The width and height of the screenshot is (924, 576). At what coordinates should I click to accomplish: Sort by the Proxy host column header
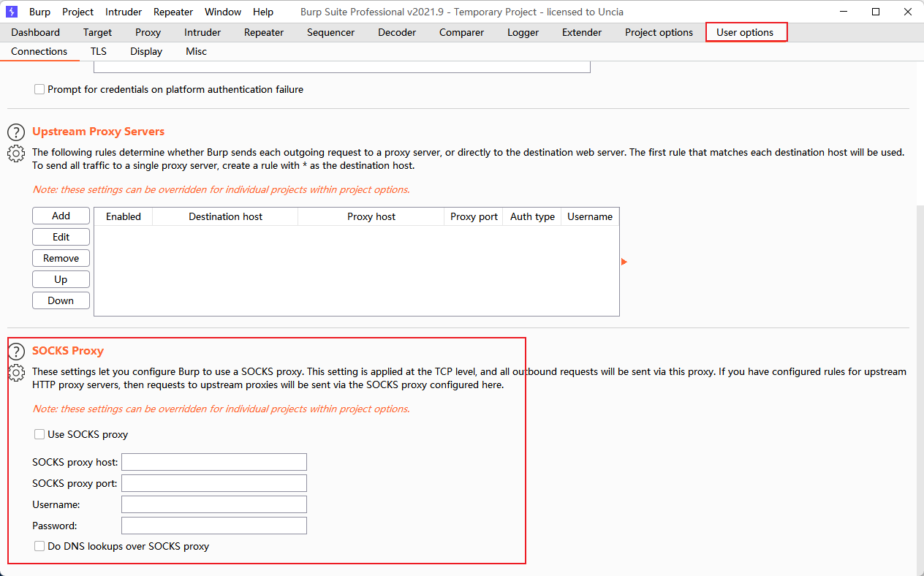(x=371, y=216)
